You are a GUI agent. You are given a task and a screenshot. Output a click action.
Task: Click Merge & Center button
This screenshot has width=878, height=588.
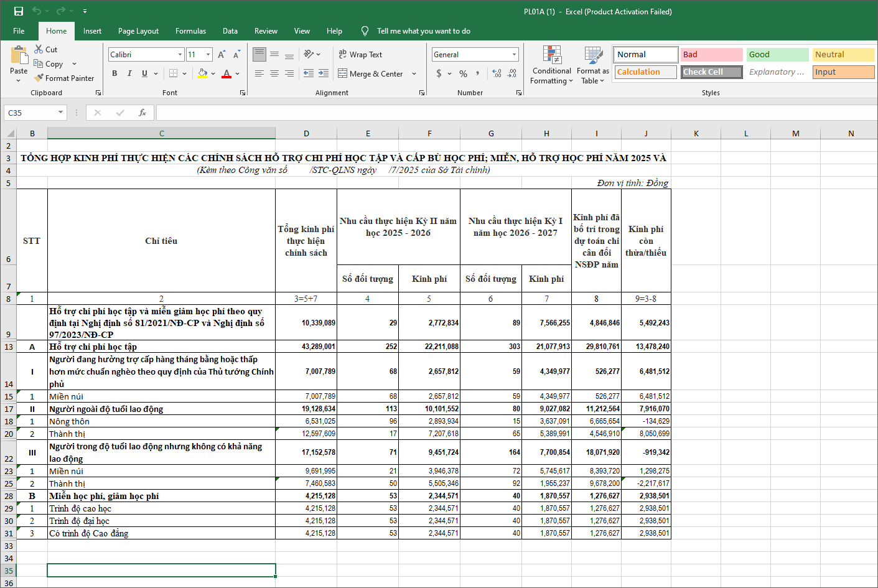[371, 73]
